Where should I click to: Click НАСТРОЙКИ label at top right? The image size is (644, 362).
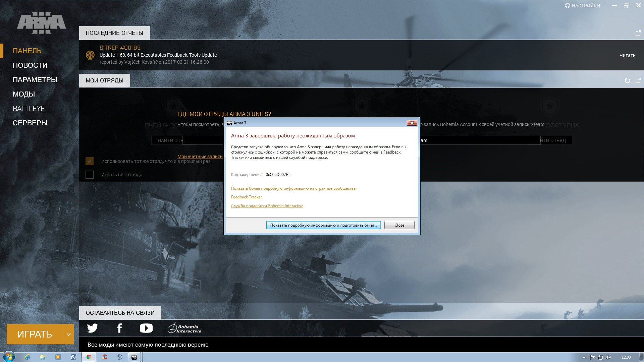tap(586, 6)
